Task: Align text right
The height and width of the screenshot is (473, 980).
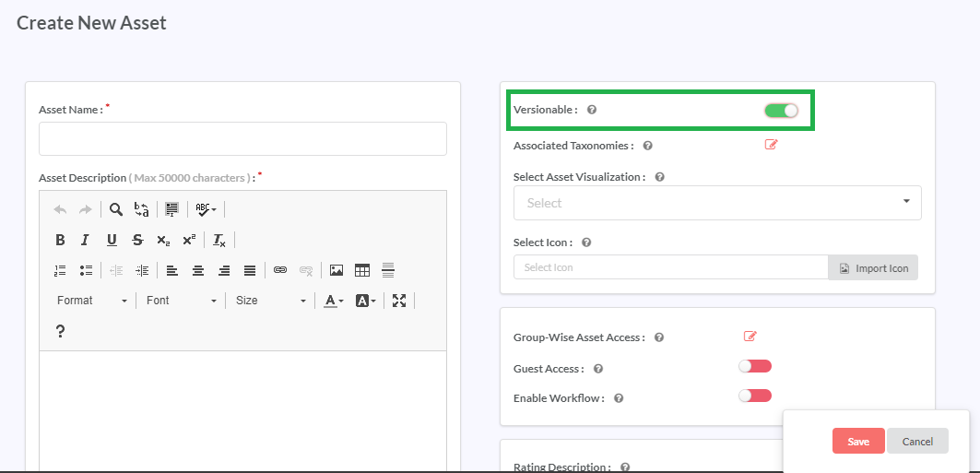Action: 224,270
